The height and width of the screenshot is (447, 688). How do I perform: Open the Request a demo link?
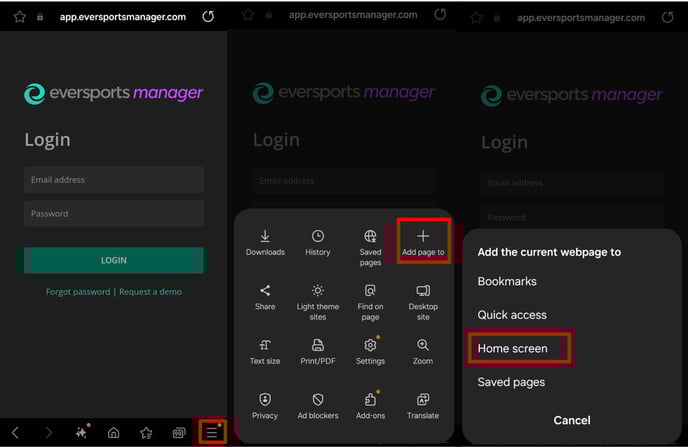pos(150,292)
